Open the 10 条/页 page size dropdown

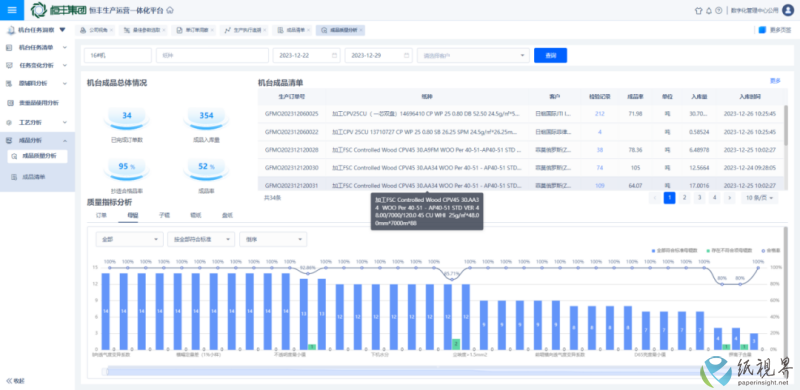[x=760, y=198]
